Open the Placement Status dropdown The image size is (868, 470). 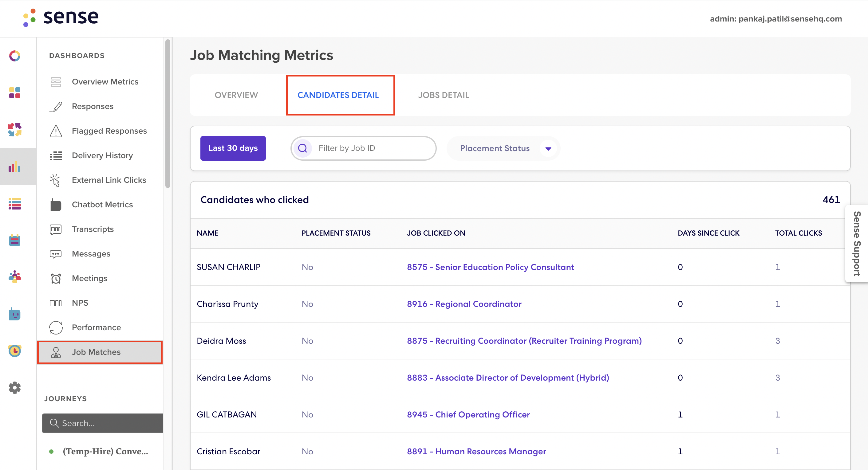(x=503, y=148)
